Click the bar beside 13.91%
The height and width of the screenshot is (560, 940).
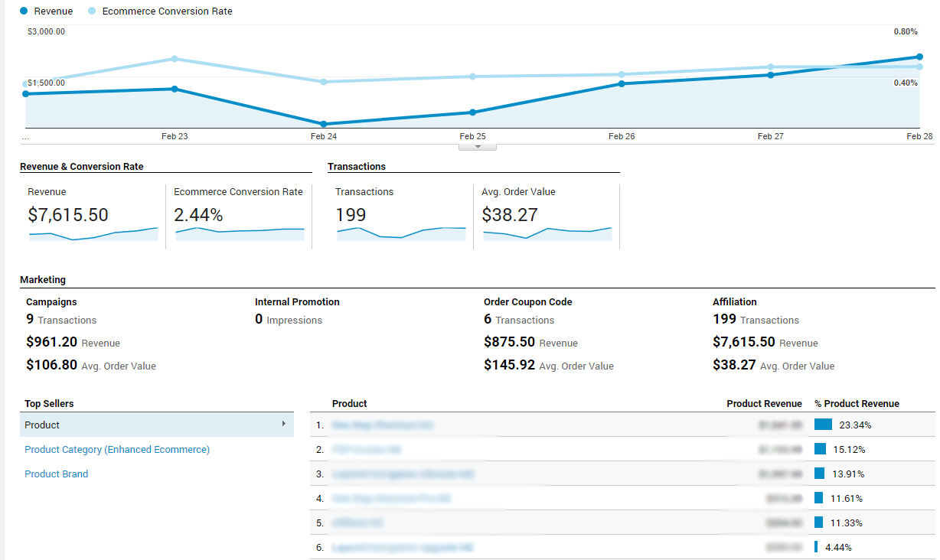(x=820, y=474)
